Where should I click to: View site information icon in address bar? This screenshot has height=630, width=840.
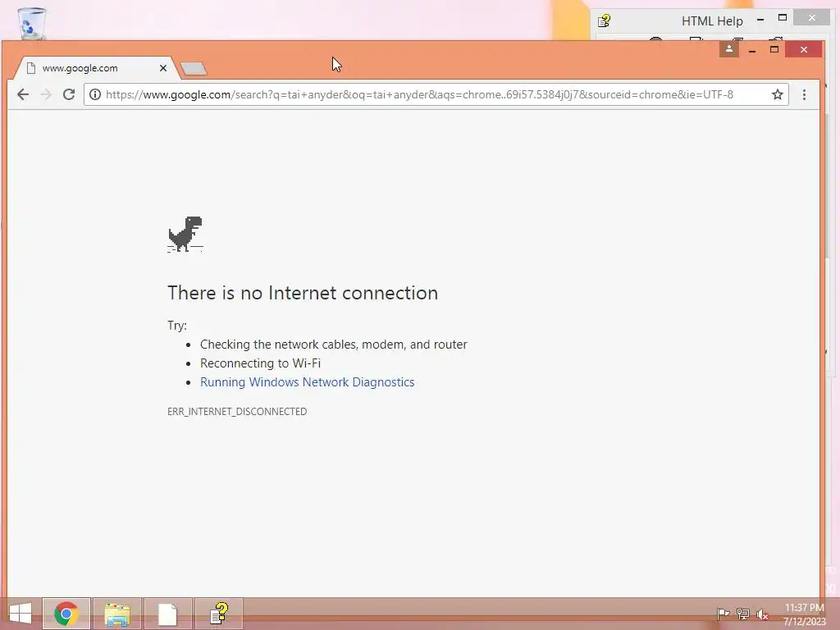[95, 95]
